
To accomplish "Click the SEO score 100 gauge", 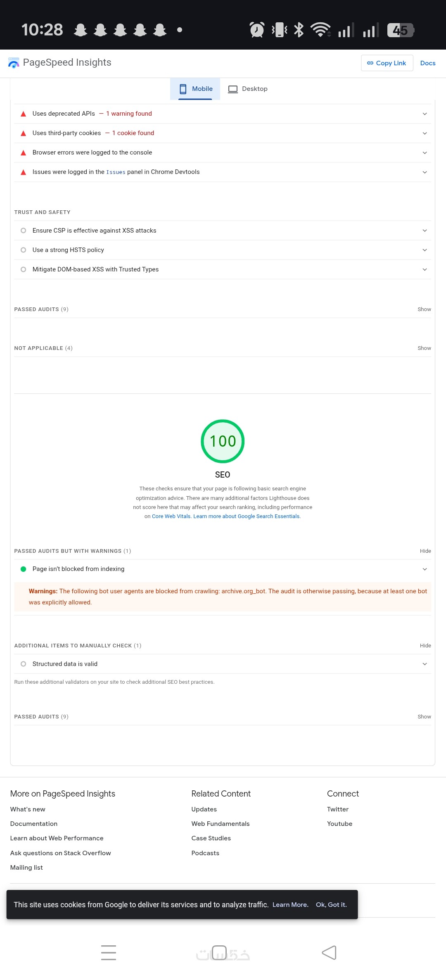I will point(223,441).
